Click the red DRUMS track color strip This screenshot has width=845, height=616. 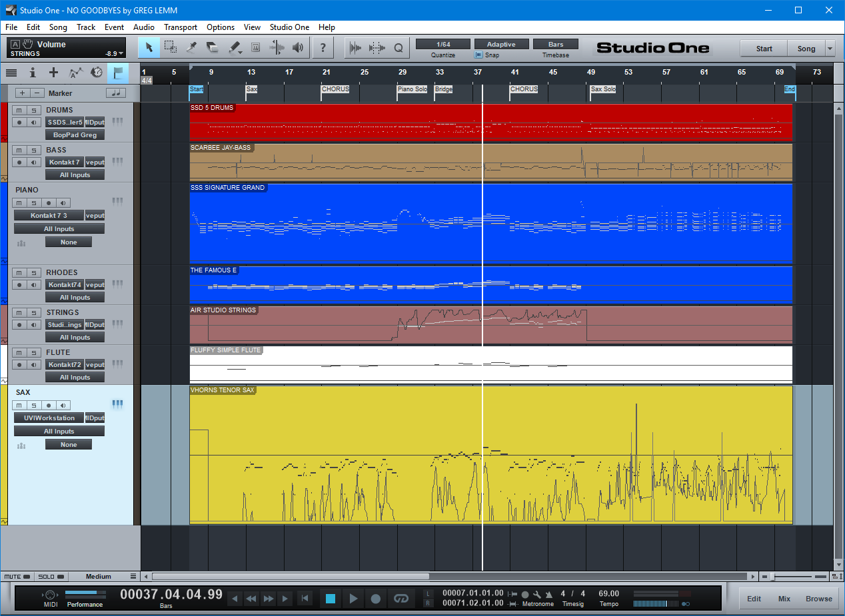(x=4, y=122)
